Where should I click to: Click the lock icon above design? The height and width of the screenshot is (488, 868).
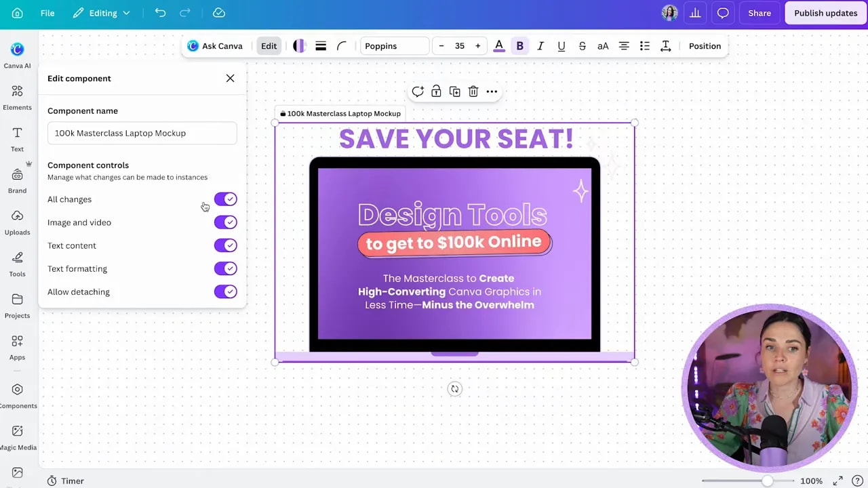(x=436, y=91)
